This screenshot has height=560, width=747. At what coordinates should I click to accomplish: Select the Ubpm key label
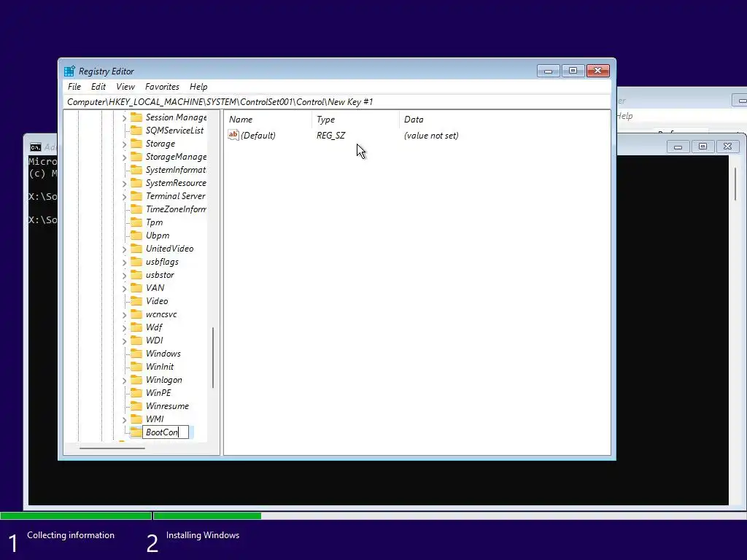pos(158,236)
